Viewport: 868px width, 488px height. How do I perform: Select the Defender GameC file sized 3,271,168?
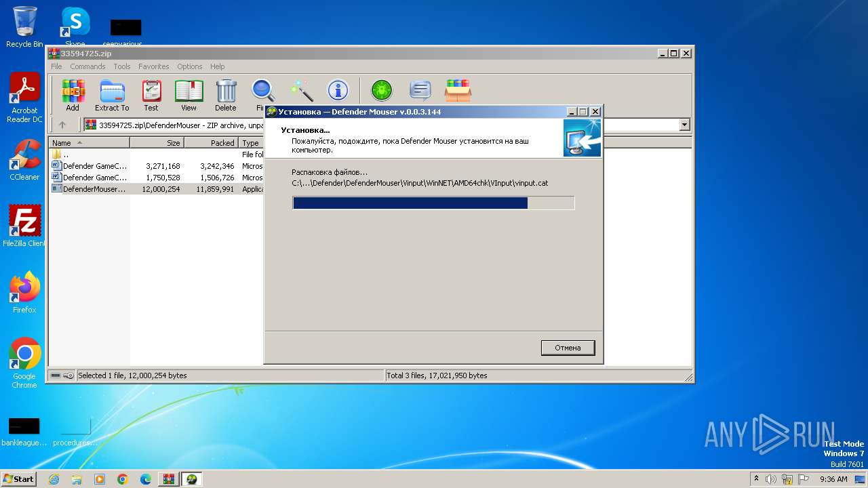pos(157,166)
